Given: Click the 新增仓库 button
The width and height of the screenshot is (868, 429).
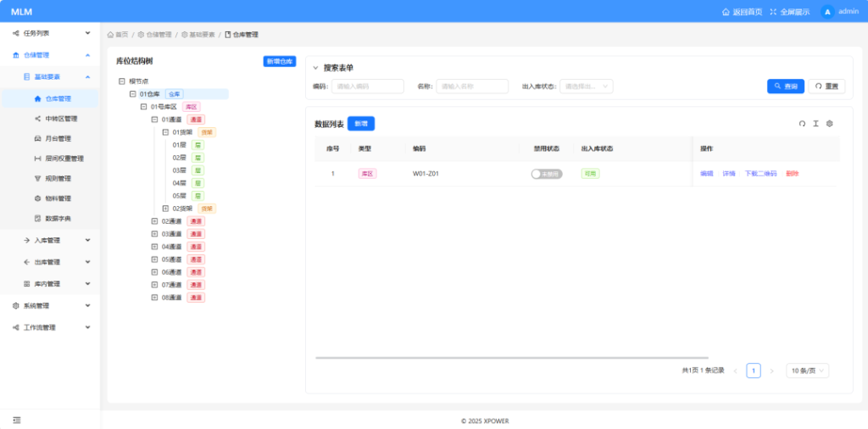Looking at the screenshot, I should pyautogui.click(x=279, y=61).
